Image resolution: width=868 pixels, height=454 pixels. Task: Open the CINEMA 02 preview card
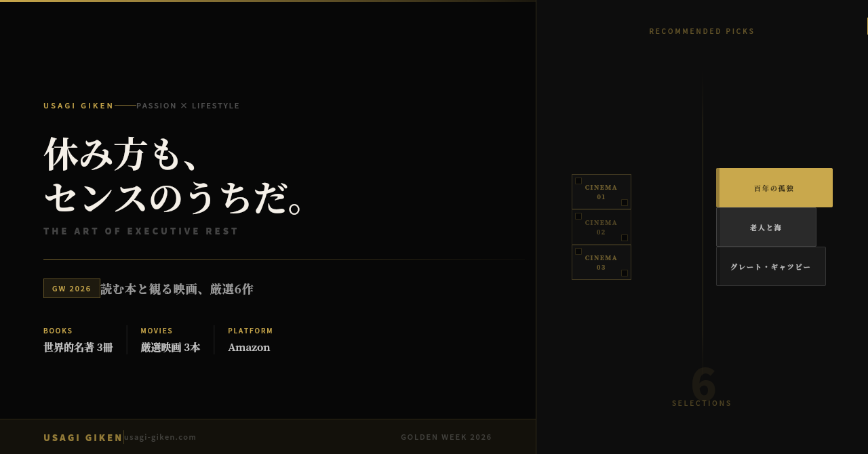pyautogui.click(x=601, y=227)
